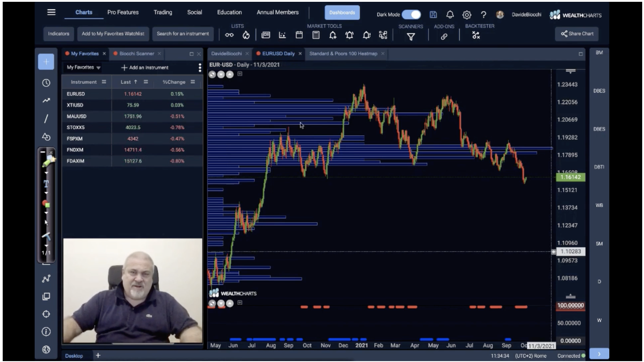Select the W weekly timeframe button
Viewport: 644px width, 362px height.
tap(599, 320)
